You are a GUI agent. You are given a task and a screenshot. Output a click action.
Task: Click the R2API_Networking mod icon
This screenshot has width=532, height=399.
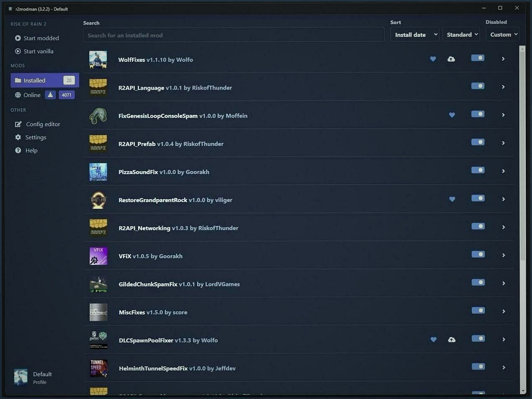(x=98, y=228)
